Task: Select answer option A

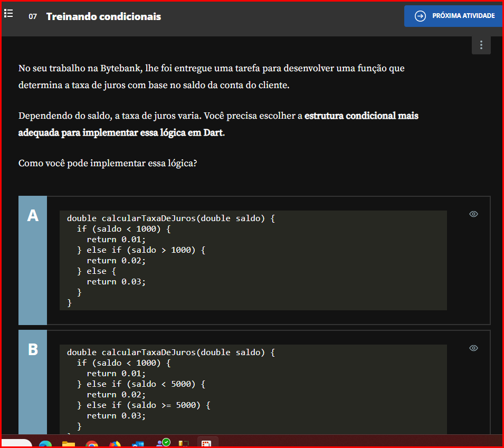Action: pyautogui.click(x=33, y=260)
